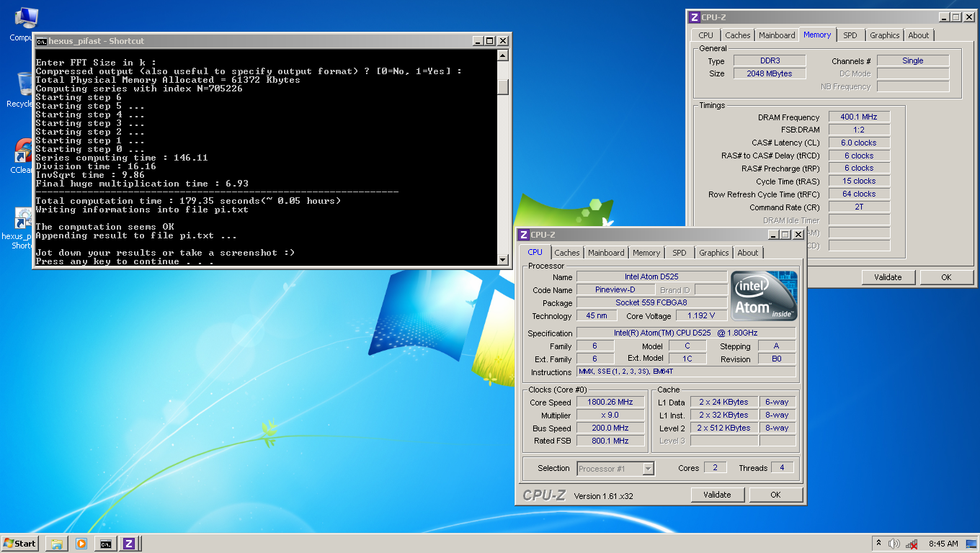Screen dimensions: 980x553
Task: Click the memory Size 2048 MBytes value
Action: click(770, 73)
